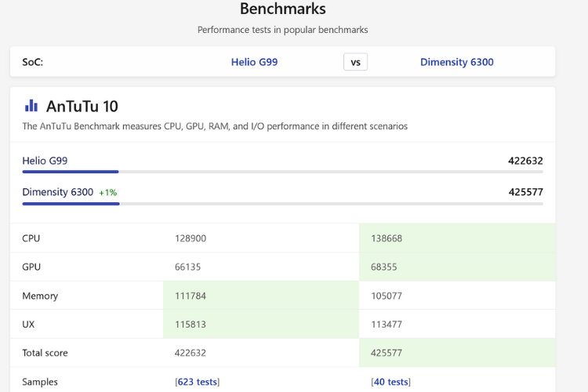This screenshot has width=588, height=392.
Task: Click GPU value 66135
Action: coord(188,267)
